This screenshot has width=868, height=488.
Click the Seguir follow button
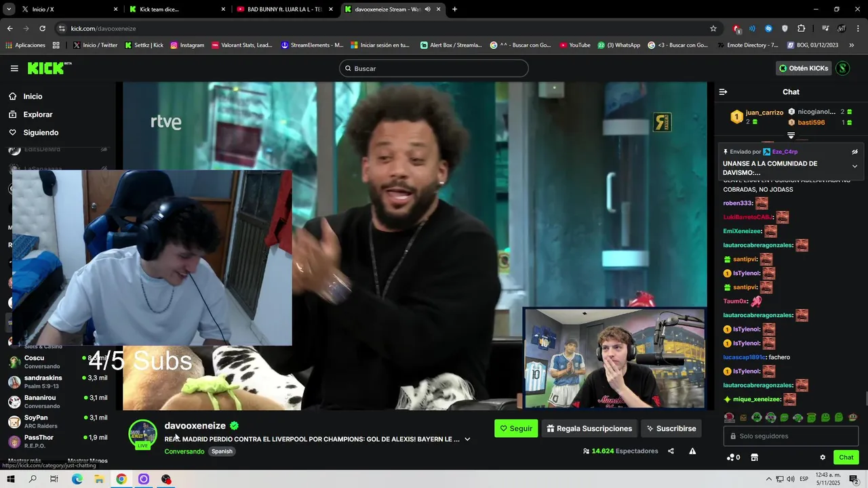pyautogui.click(x=516, y=428)
